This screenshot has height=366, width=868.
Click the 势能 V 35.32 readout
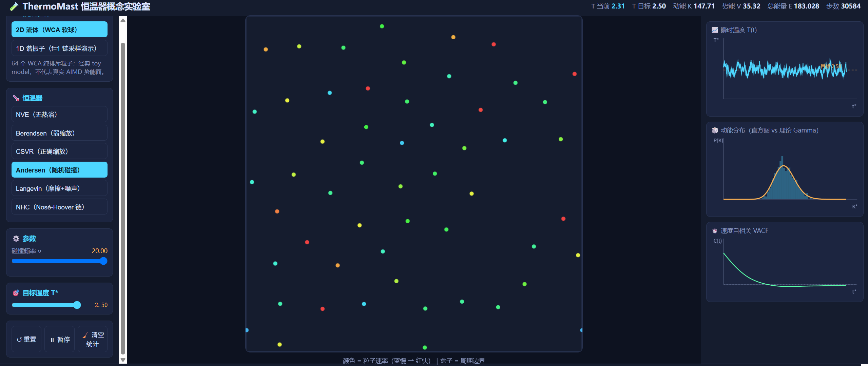click(741, 6)
